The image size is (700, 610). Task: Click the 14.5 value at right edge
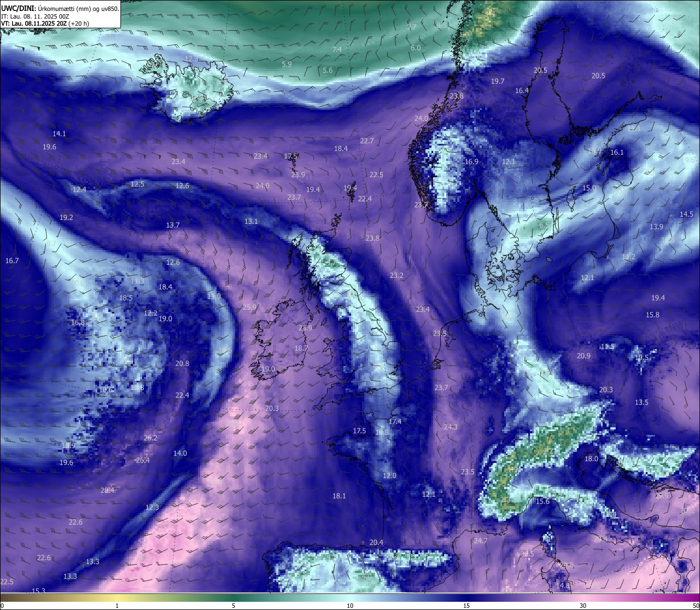click(686, 214)
